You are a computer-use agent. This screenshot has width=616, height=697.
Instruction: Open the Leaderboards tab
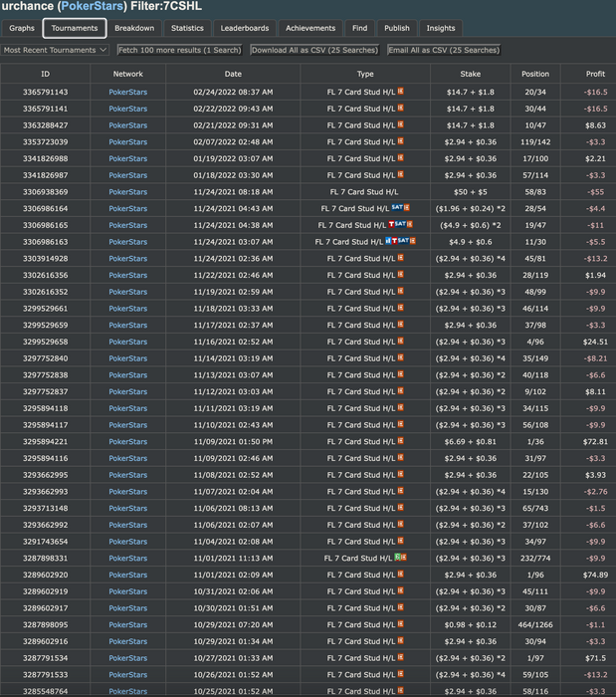245,28
